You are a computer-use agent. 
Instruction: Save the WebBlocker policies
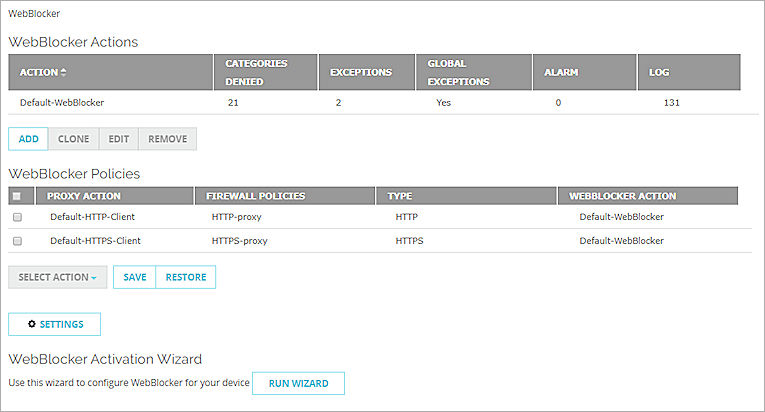pyautogui.click(x=135, y=277)
